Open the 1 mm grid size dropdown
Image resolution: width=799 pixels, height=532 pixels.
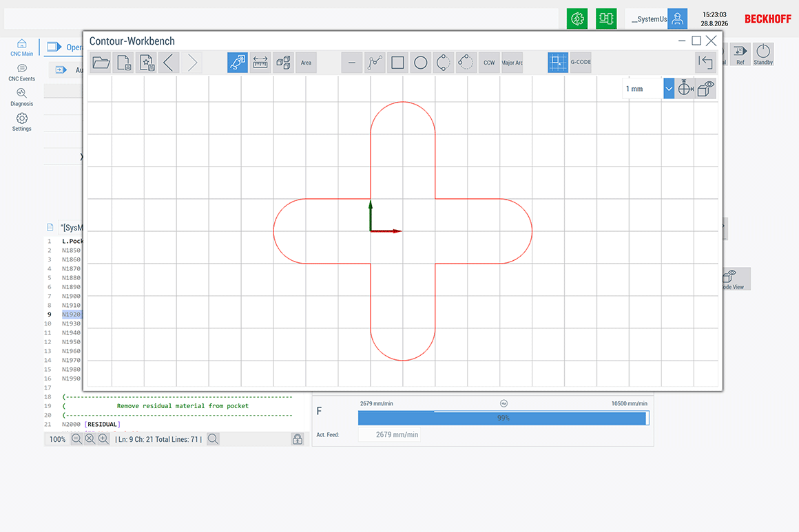pyautogui.click(x=669, y=89)
